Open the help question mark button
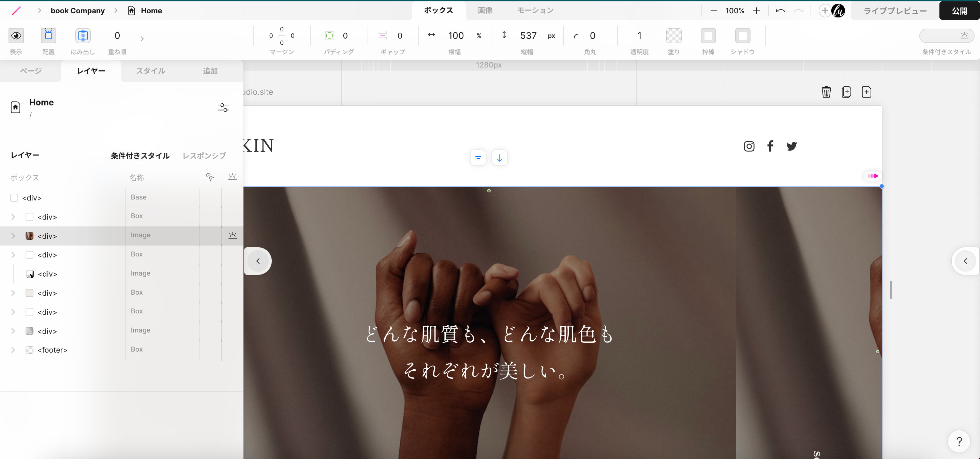The height and width of the screenshot is (459, 980). [959, 442]
